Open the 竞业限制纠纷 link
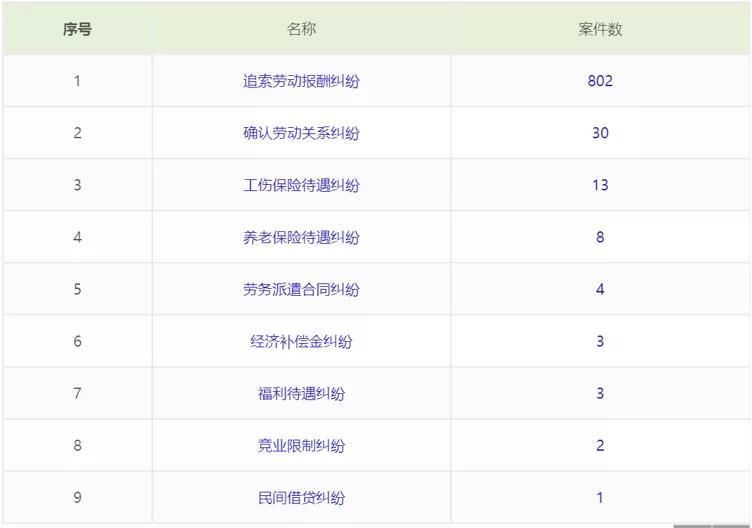 301,446
